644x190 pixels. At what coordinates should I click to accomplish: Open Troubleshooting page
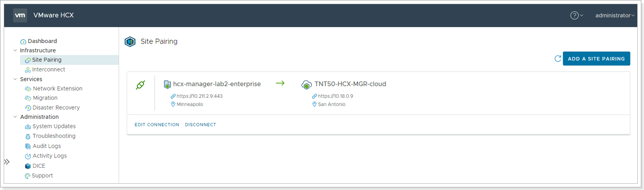coord(54,136)
